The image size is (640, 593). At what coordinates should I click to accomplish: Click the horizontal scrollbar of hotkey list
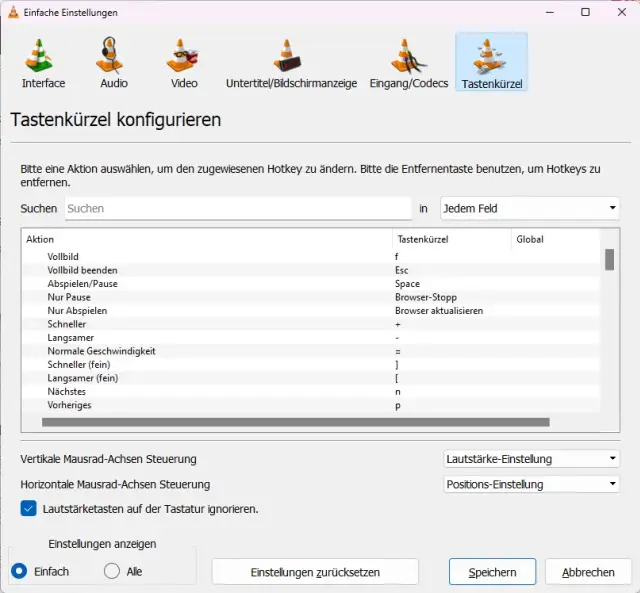295,422
